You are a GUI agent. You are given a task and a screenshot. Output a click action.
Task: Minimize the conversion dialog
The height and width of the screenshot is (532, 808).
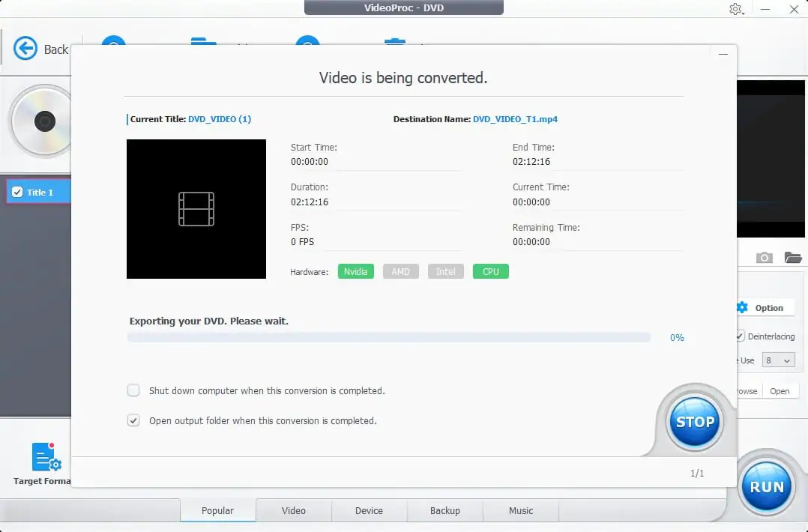point(723,54)
